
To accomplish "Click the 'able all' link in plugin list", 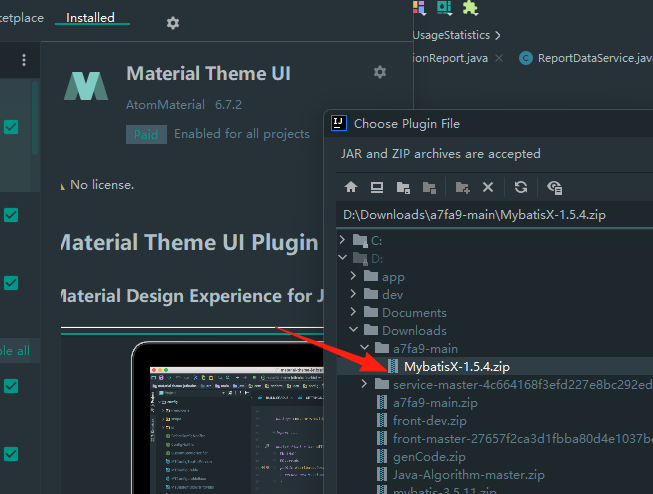I will pyautogui.click(x=15, y=351).
